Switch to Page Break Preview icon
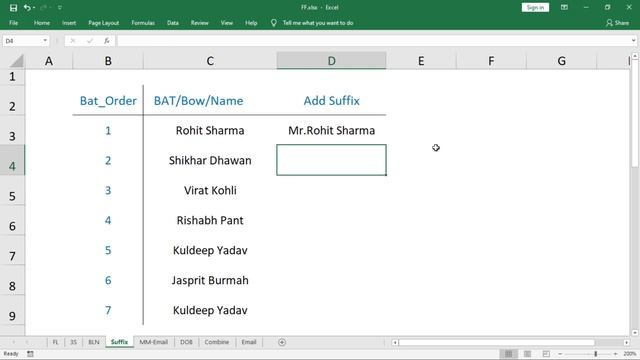This screenshot has width=640, height=360. [x=546, y=354]
